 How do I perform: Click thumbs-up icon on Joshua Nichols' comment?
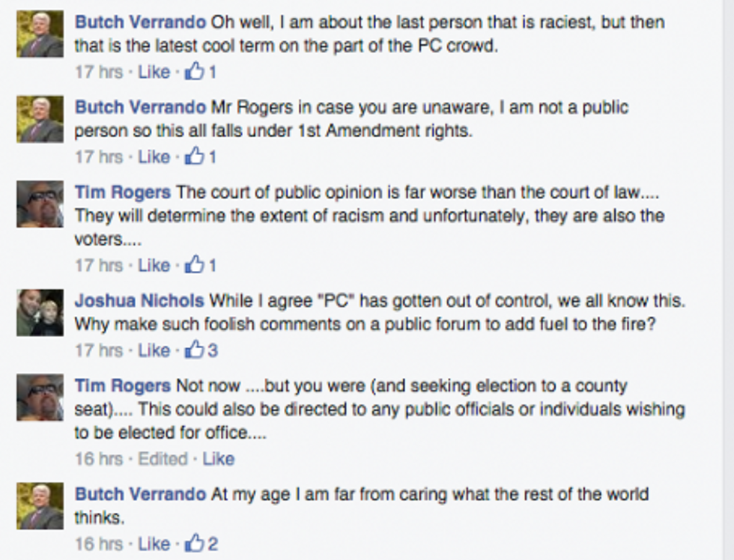194,350
